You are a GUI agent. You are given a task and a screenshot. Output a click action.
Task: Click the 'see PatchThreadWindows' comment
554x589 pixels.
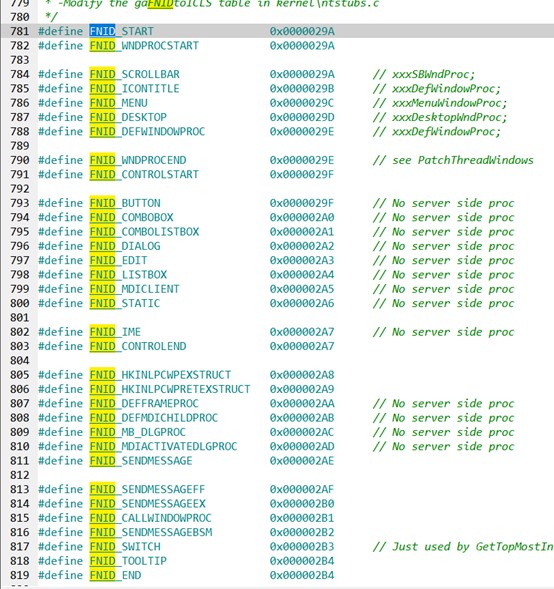[x=453, y=160]
